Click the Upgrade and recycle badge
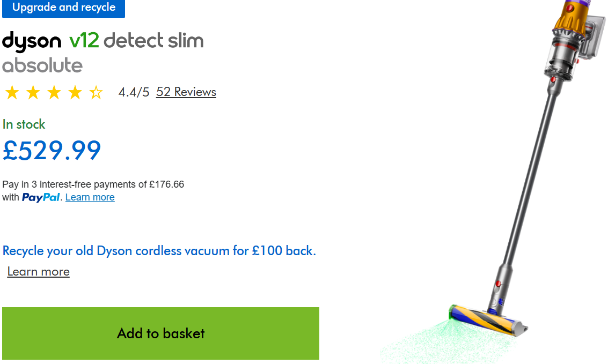Viewport: 615px width, 364px height. [x=63, y=8]
